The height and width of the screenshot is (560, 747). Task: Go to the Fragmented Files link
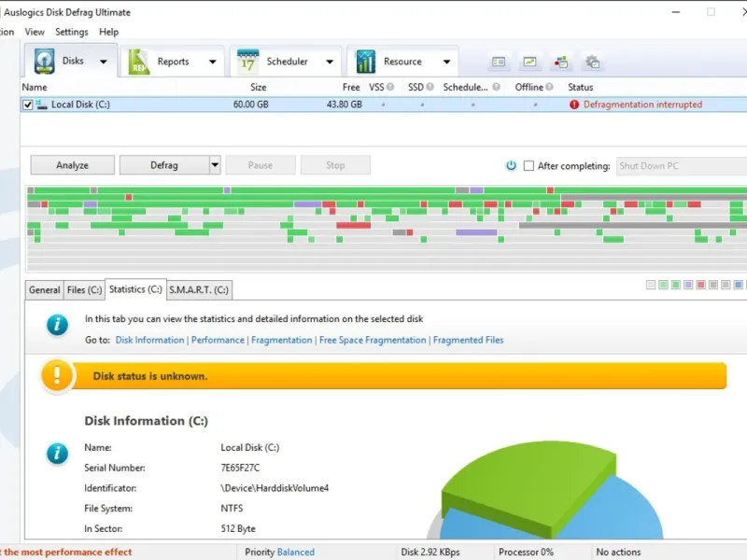pyautogui.click(x=469, y=340)
